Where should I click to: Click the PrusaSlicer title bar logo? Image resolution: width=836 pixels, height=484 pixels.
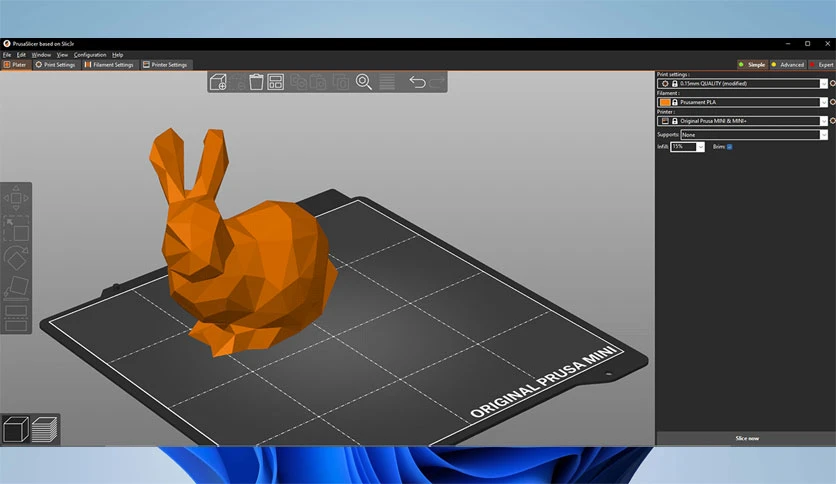tap(7, 44)
